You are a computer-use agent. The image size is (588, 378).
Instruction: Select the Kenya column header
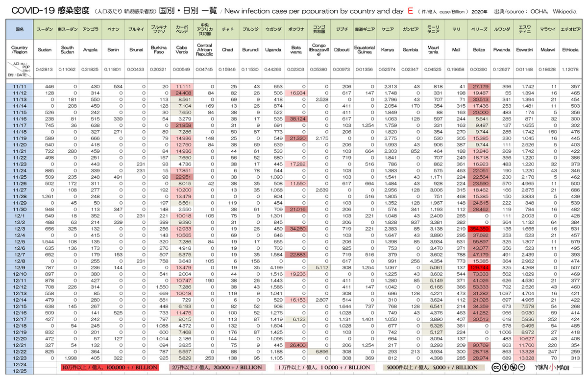387,50
